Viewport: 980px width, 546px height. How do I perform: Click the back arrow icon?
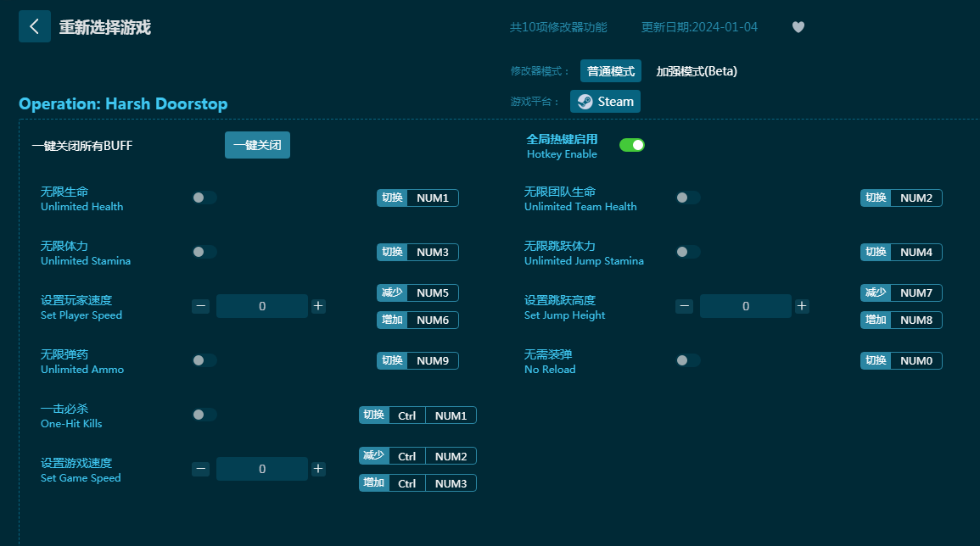tap(34, 26)
